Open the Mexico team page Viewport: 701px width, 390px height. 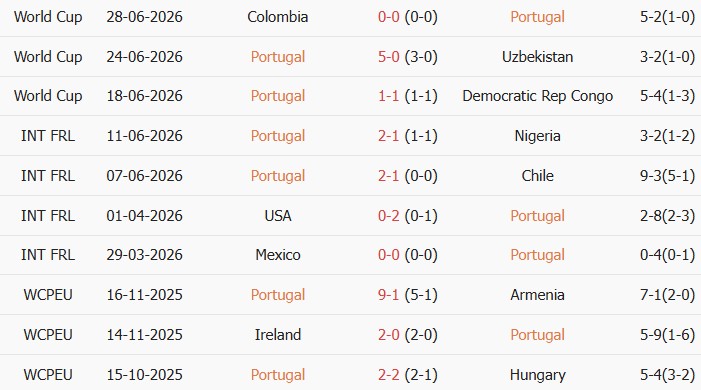pos(278,254)
